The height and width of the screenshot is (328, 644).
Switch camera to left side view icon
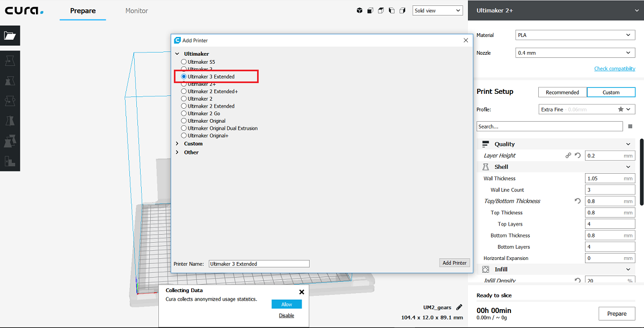pos(391,10)
